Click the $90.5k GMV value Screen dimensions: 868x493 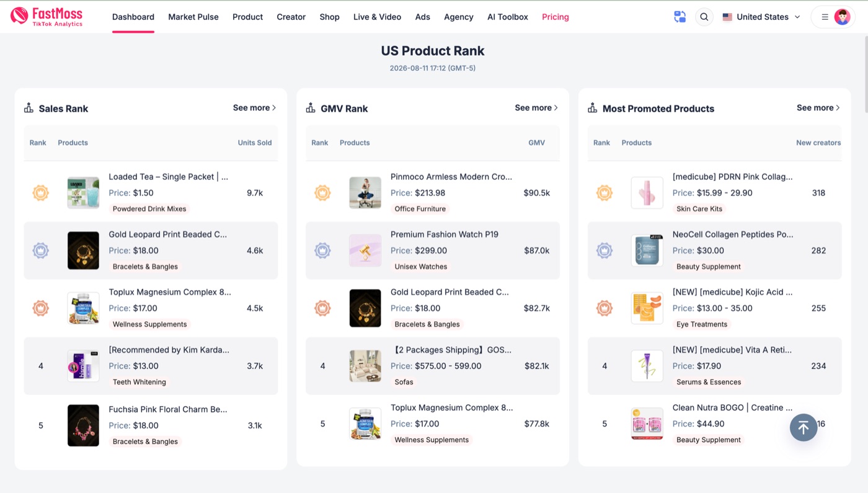(537, 193)
